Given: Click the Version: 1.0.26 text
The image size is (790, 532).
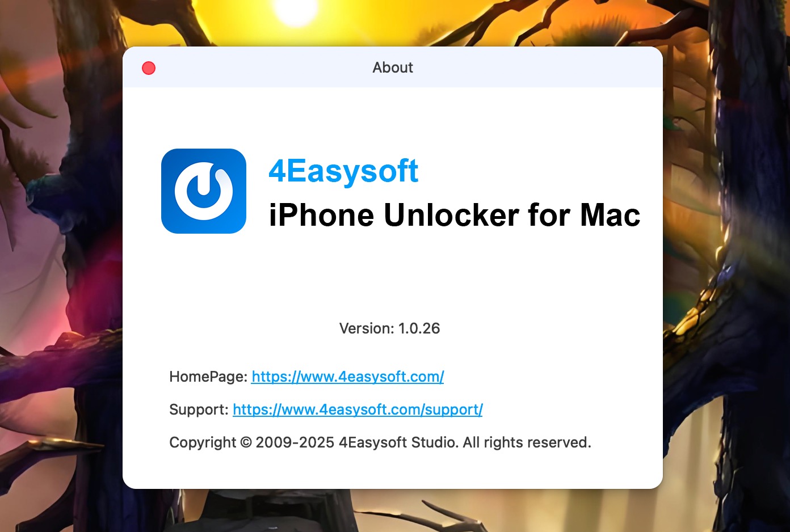Looking at the screenshot, I should 389,328.
